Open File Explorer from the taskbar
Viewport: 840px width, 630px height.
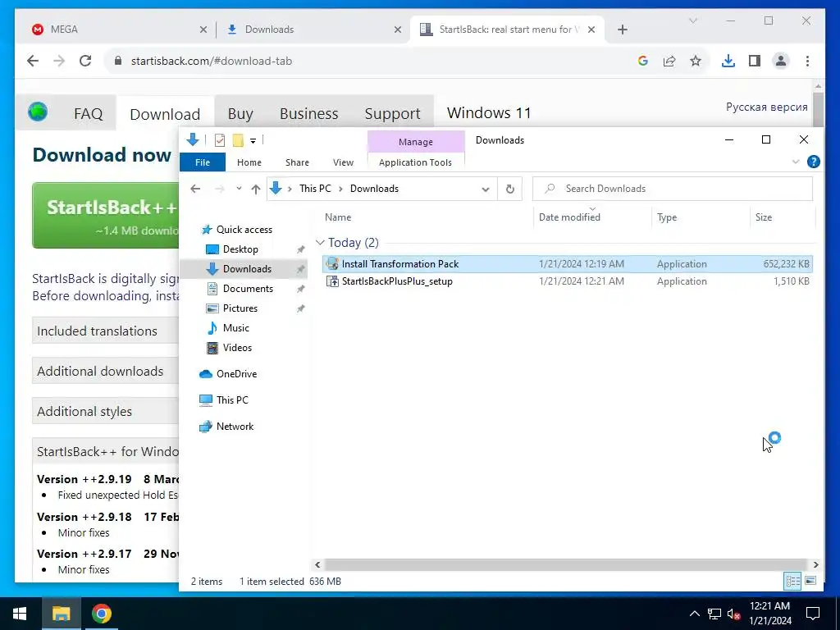click(61, 614)
